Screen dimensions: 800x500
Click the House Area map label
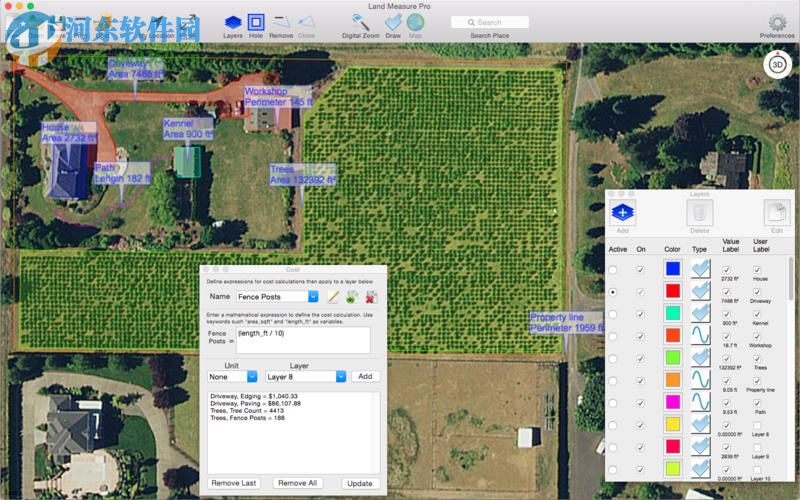pos(68,133)
